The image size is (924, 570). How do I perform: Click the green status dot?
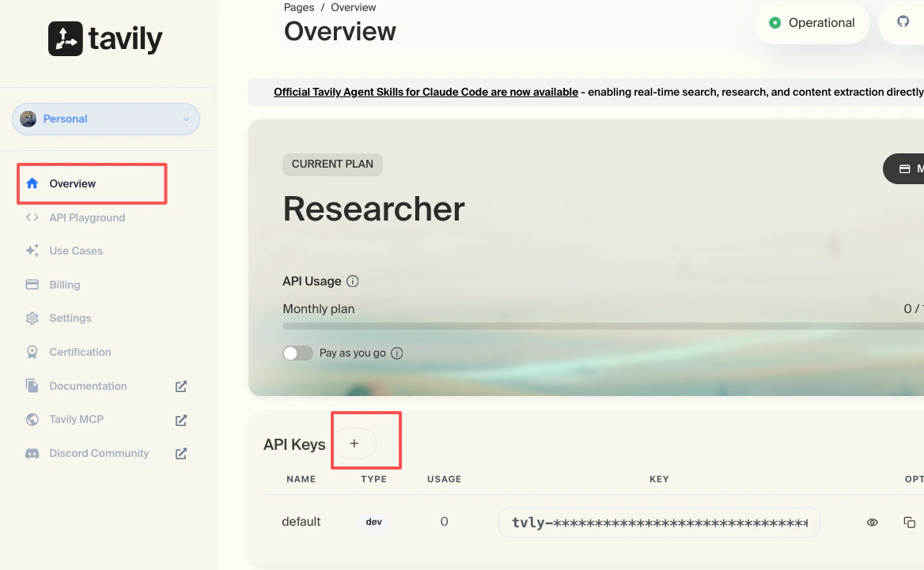pos(775,23)
